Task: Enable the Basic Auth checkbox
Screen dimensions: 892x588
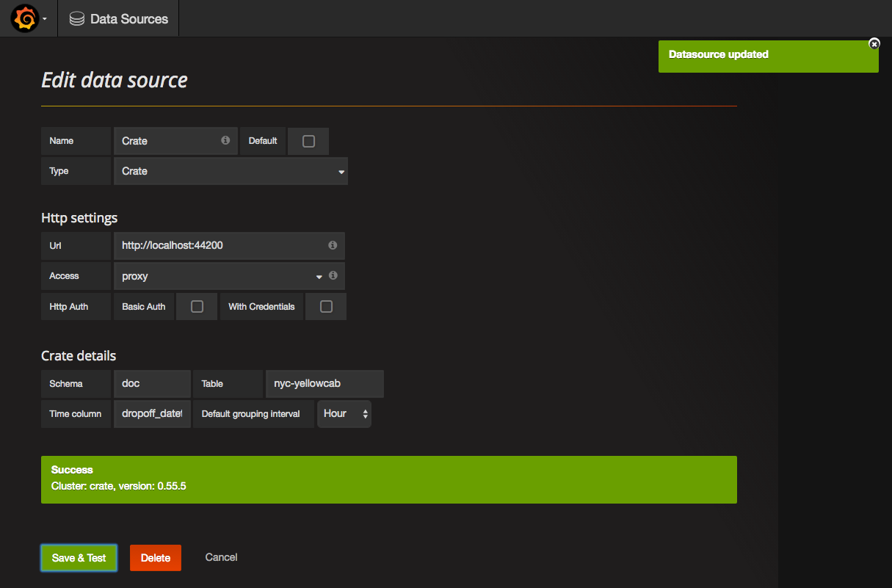Action: pos(197,307)
